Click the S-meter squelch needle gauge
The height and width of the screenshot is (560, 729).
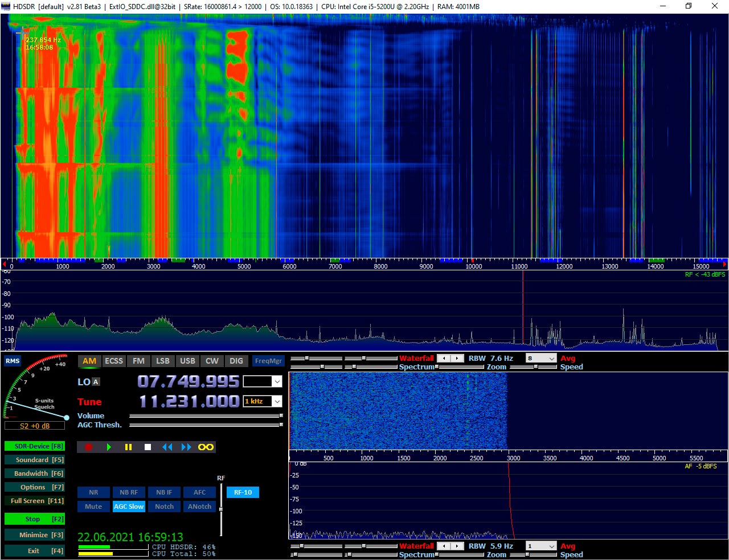35,389
